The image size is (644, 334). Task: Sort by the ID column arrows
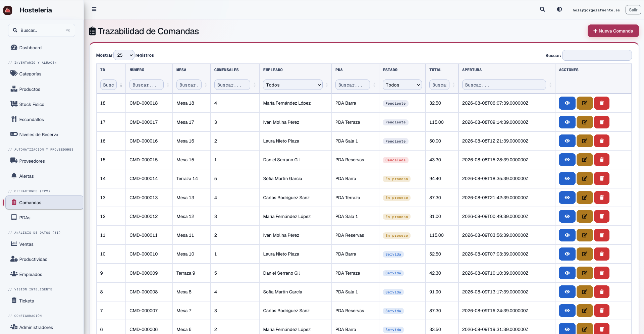pyautogui.click(x=121, y=85)
